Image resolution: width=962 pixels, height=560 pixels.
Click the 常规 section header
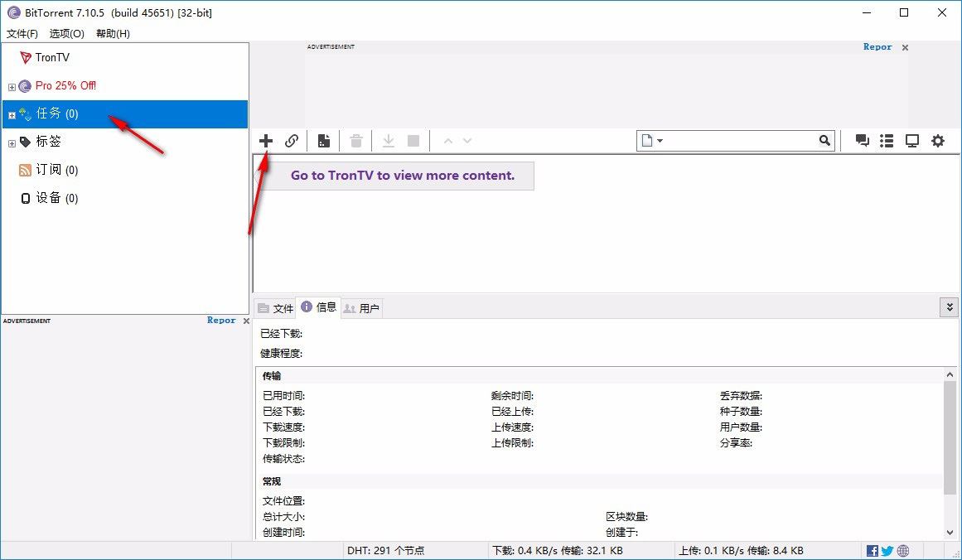[x=272, y=481]
